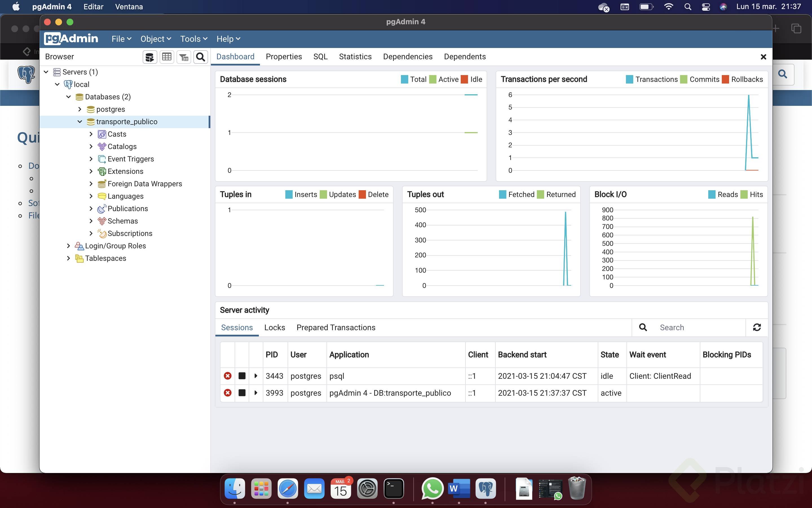Image resolution: width=812 pixels, height=508 pixels.
Task: Click the search magnifier in Server activity
Action: tap(643, 328)
